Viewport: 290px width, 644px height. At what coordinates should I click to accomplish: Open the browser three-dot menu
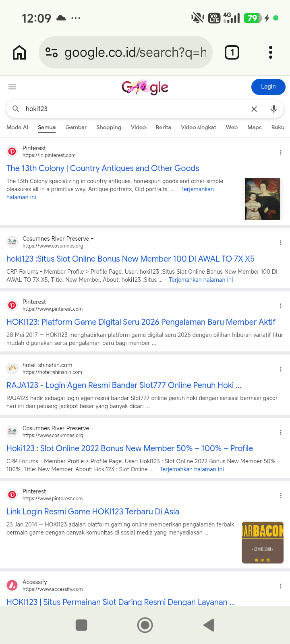pyautogui.click(x=271, y=52)
